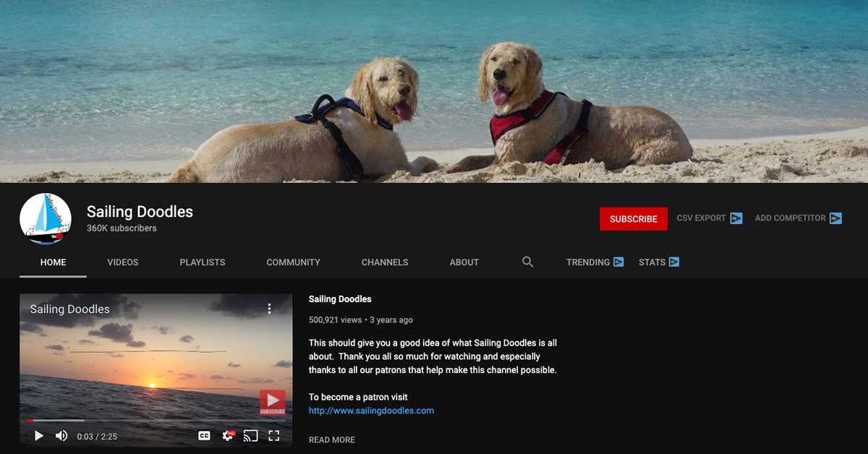Click the 0:03 / 2:25 time display

click(97, 437)
